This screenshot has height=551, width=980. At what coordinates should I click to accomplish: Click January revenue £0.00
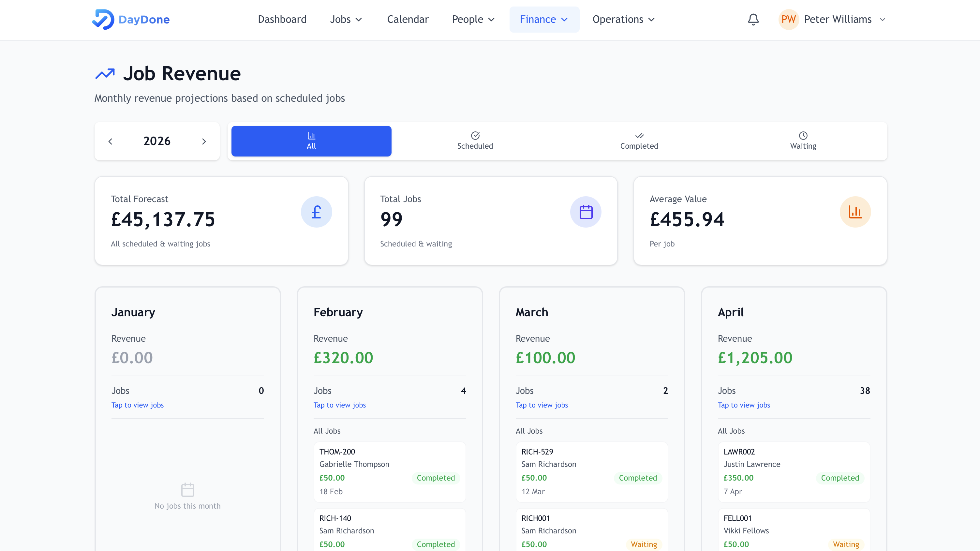click(132, 358)
